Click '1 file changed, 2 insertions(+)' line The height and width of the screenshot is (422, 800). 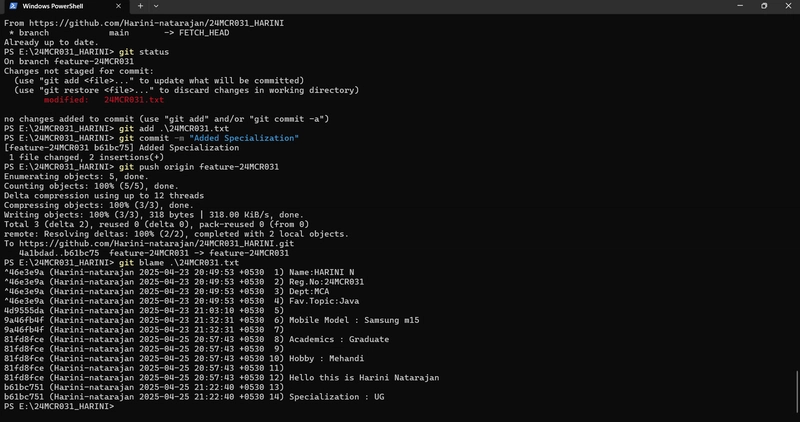click(86, 157)
